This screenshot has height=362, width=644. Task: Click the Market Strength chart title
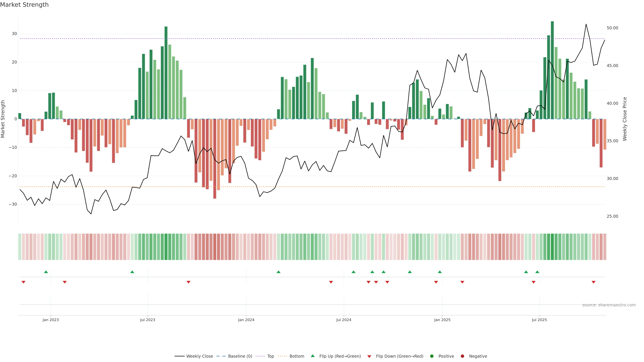pyautogui.click(x=24, y=5)
